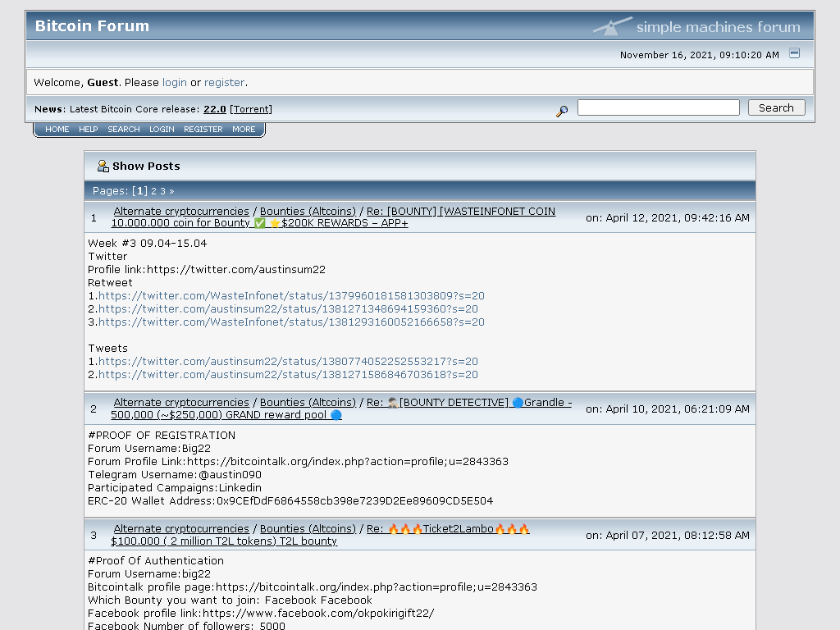
Task: Go to page 3 of posts
Action: tap(163, 191)
